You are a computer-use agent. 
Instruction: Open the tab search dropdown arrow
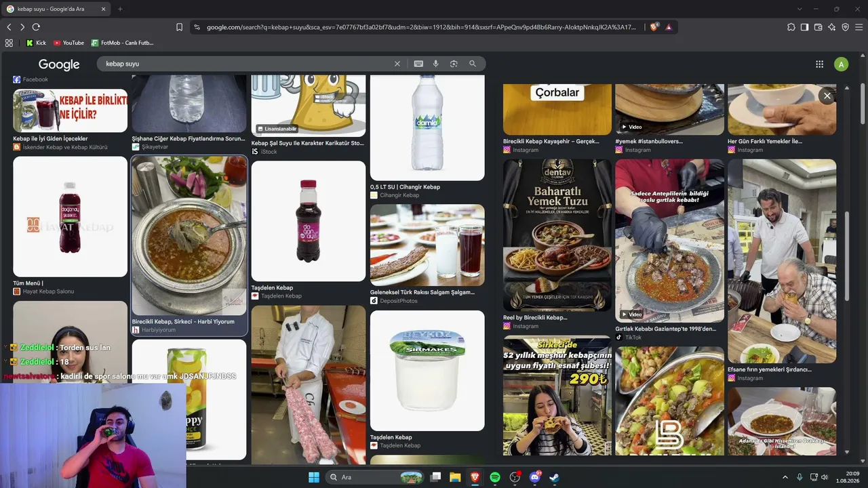point(800,9)
